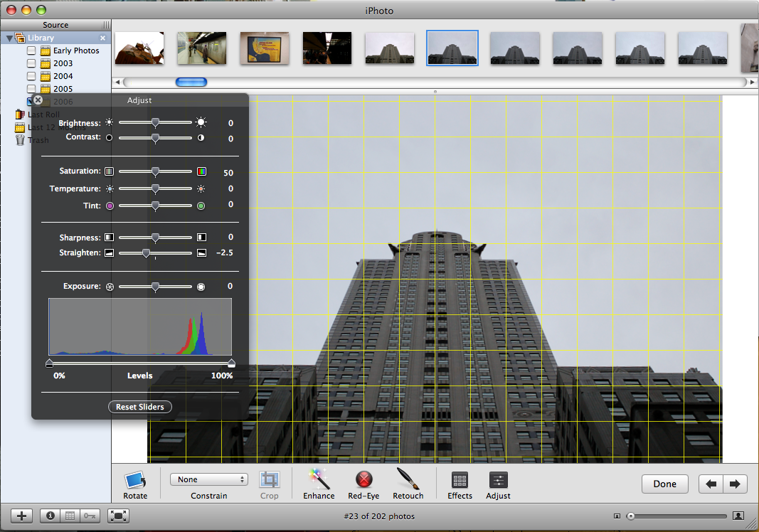Click the sharpen more icon
This screenshot has height=532, width=759.
pos(201,238)
